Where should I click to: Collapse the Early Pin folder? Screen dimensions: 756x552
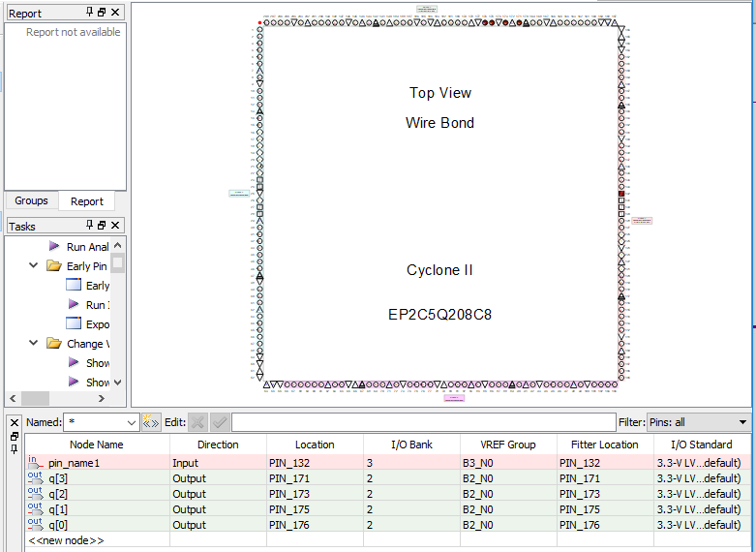[x=33, y=265]
